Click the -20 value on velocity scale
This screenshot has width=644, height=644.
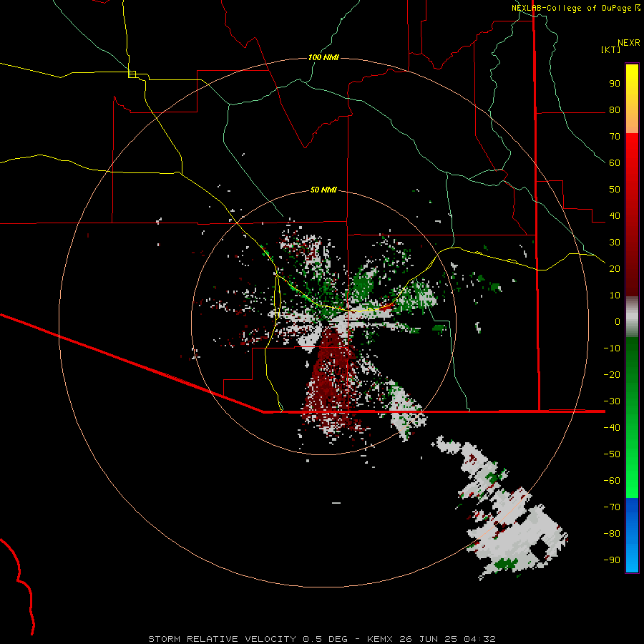pos(612,375)
